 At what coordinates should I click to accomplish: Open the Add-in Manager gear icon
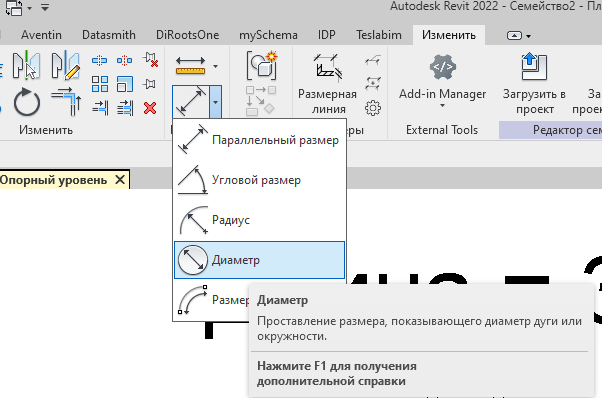tap(443, 67)
